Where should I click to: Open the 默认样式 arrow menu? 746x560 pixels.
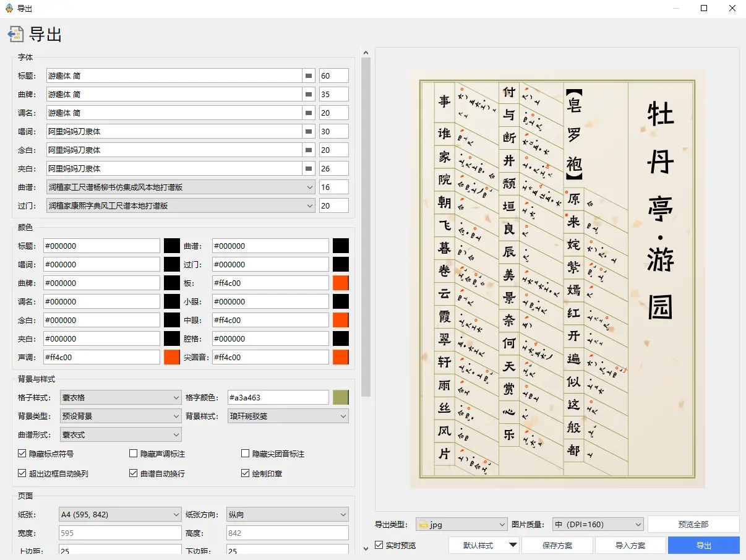tap(513, 545)
